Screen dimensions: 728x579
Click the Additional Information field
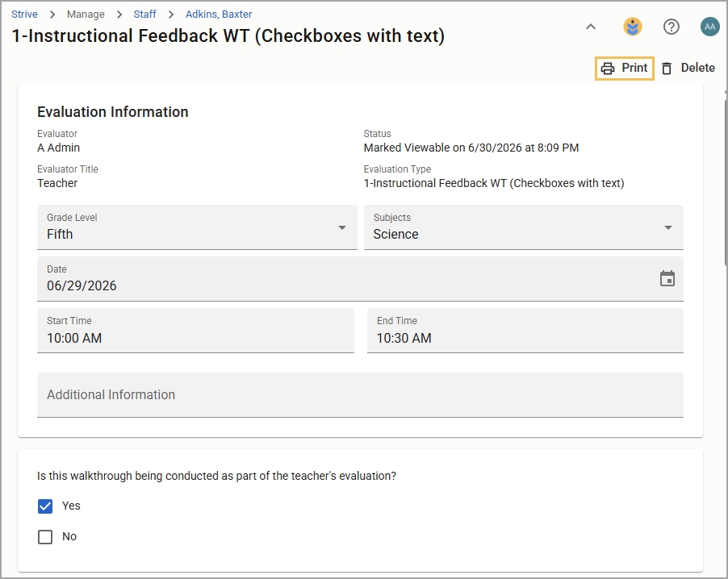360,395
